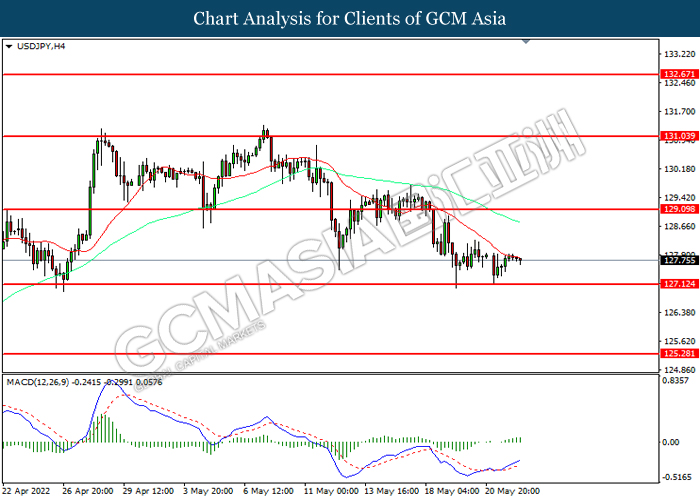This screenshot has height=500, width=700.
Task: Open the dropdown arrow beside USDJPY,H4
Action: (8, 46)
